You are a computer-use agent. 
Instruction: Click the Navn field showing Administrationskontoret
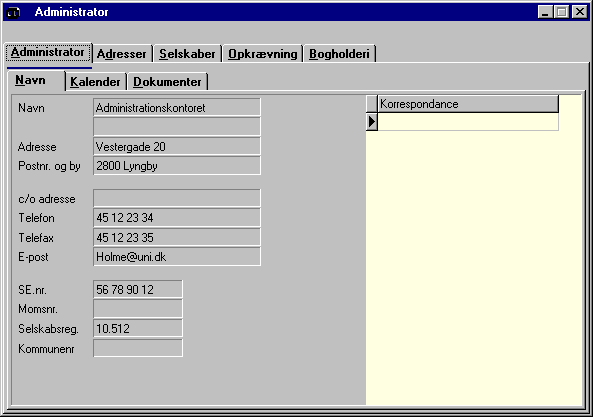click(177, 107)
